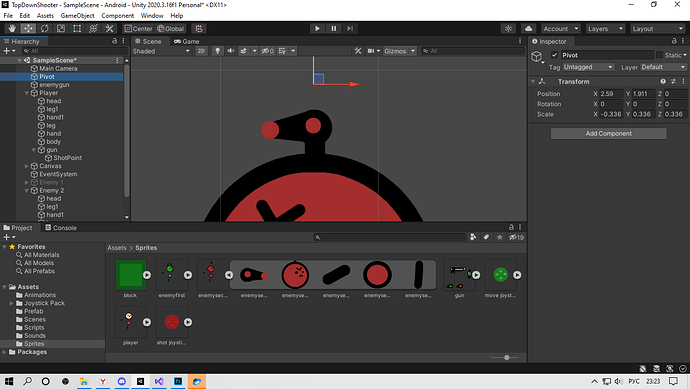
Task: Open the Tag Untagged dropdown
Action: [x=588, y=67]
